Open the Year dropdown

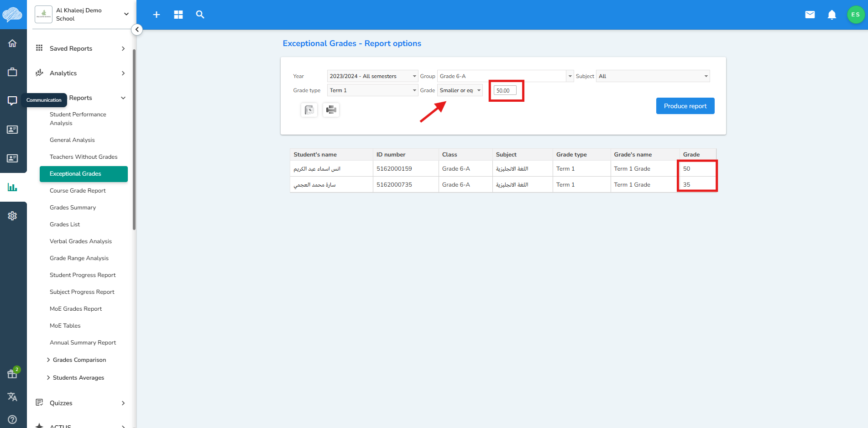pos(372,76)
